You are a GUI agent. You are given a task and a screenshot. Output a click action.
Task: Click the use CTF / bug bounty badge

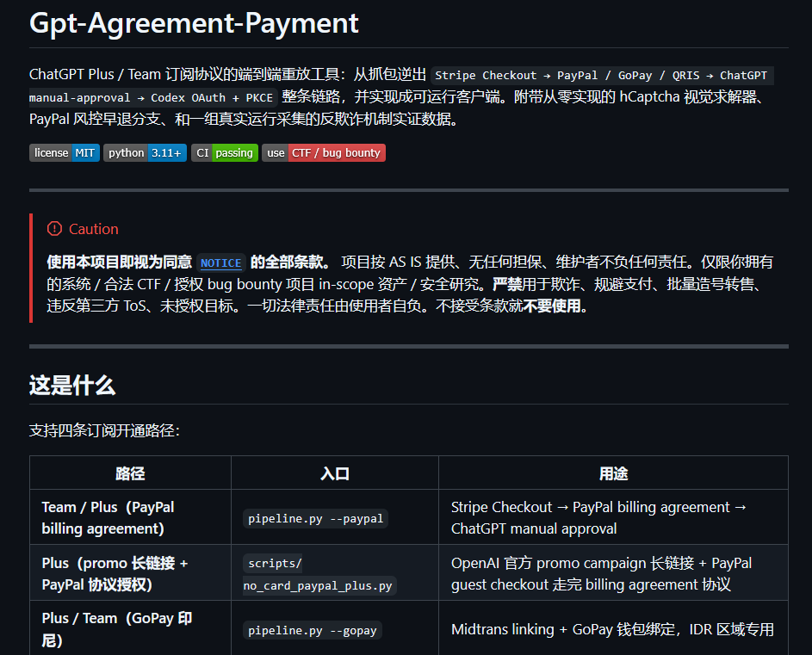324,152
